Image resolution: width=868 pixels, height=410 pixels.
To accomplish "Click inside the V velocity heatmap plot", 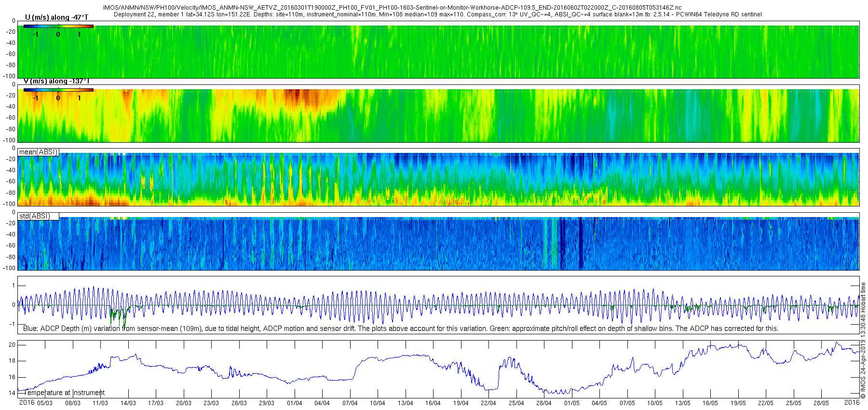I will pyautogui.click(x=439, y=116).
